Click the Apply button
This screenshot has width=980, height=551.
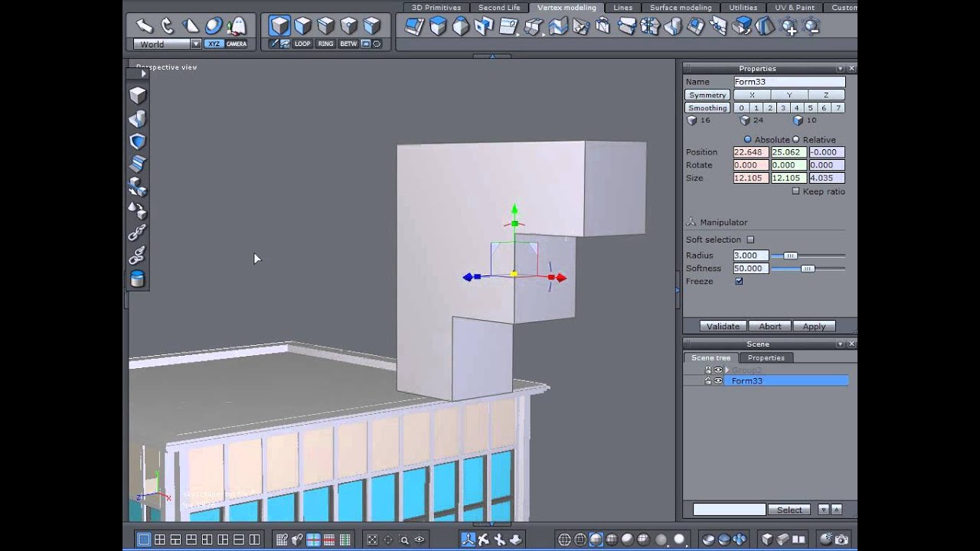(814, 326)
